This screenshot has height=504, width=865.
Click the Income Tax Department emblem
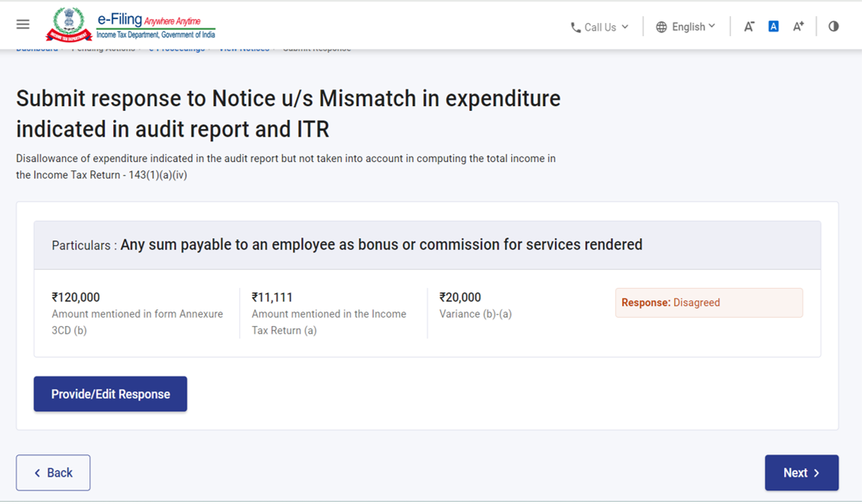pos(69,24)
